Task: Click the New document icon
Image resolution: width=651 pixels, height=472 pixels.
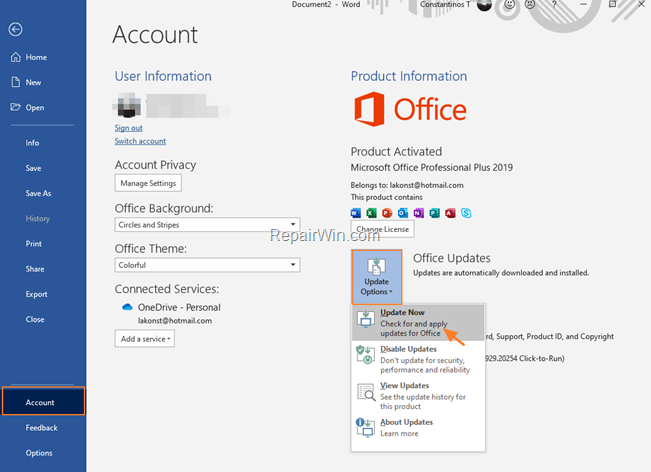Action: [15, 82]
